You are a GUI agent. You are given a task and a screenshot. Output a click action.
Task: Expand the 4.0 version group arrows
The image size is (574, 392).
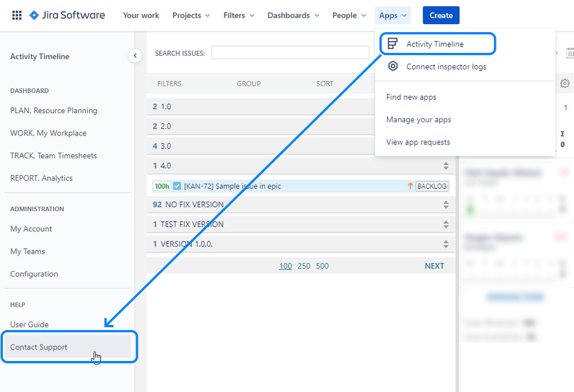point(446,166)
